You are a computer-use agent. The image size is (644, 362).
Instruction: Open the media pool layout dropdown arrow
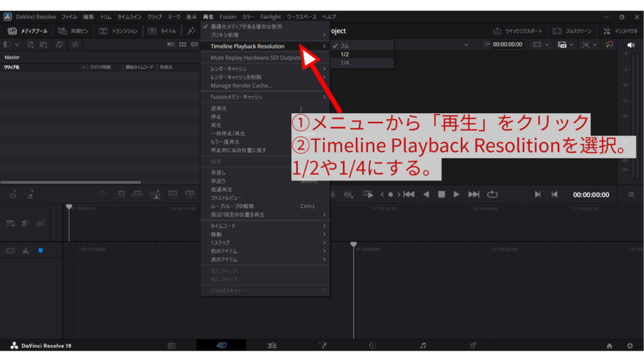[17, 45]
